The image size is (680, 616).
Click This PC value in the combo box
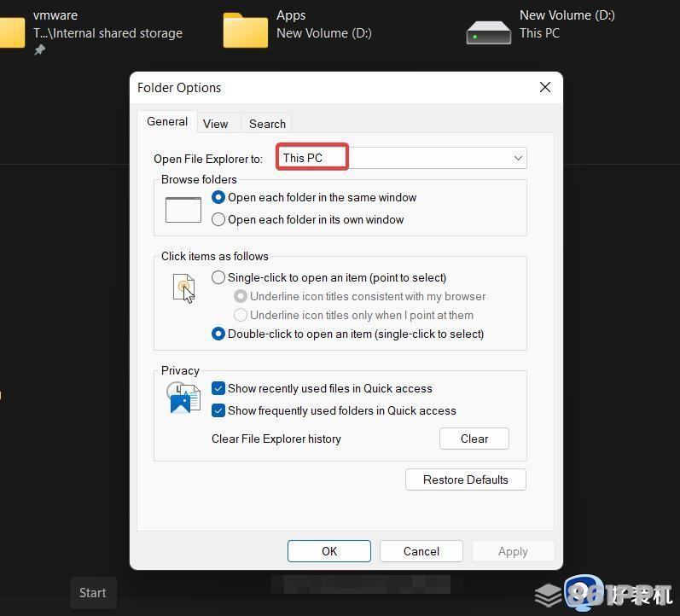click(x=303, y=158)
